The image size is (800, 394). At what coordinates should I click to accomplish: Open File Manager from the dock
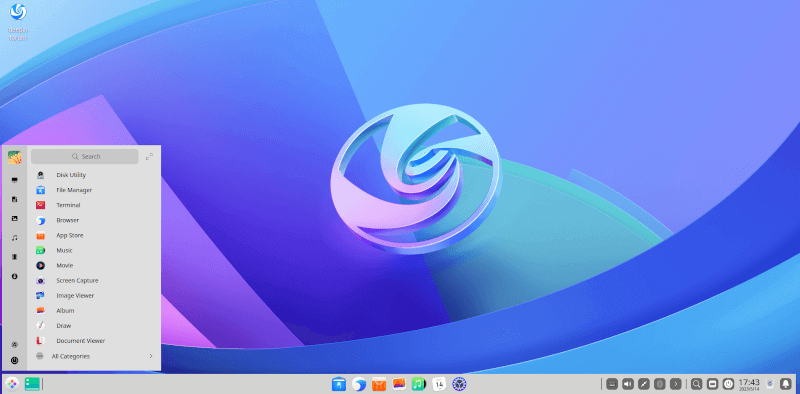339,384
